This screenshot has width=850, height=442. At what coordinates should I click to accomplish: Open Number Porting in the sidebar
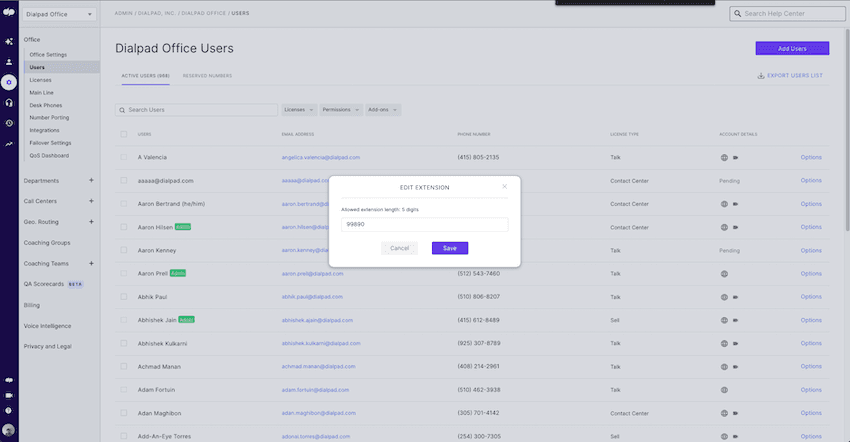coord(48,117)
